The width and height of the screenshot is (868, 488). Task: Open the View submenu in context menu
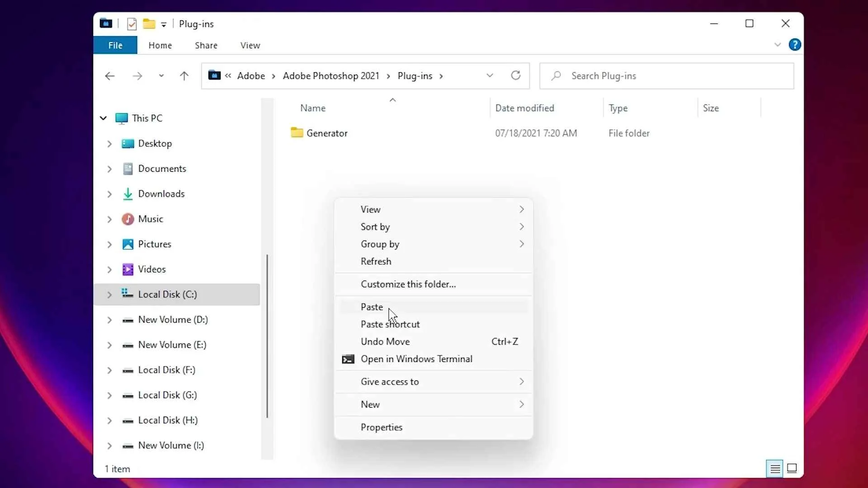point(433,209)
